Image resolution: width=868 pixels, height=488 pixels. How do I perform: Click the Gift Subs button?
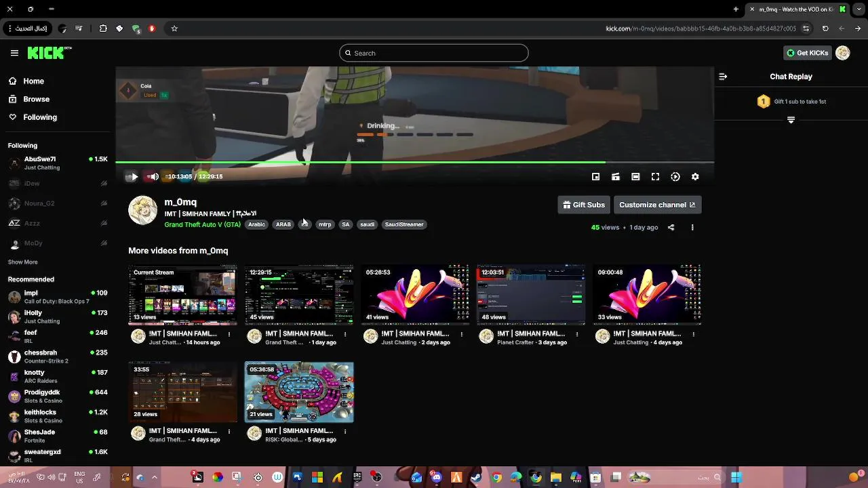[584, 205]
